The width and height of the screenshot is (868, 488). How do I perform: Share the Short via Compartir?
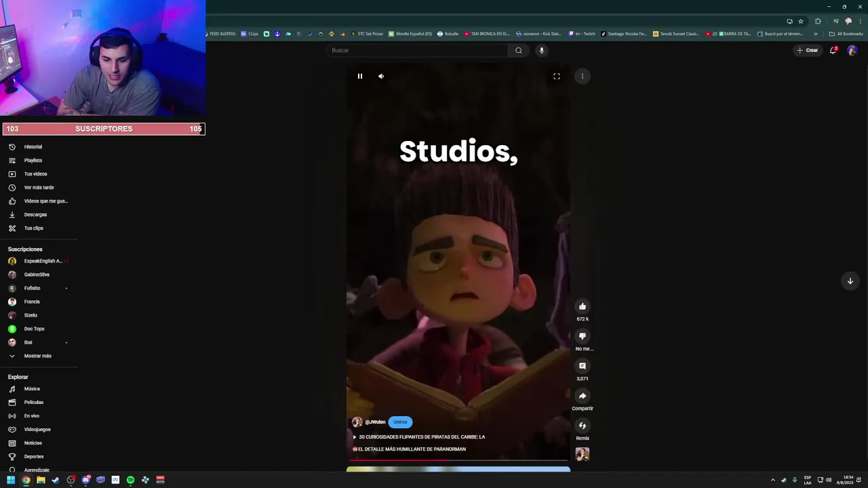click(x=583, y=396)
